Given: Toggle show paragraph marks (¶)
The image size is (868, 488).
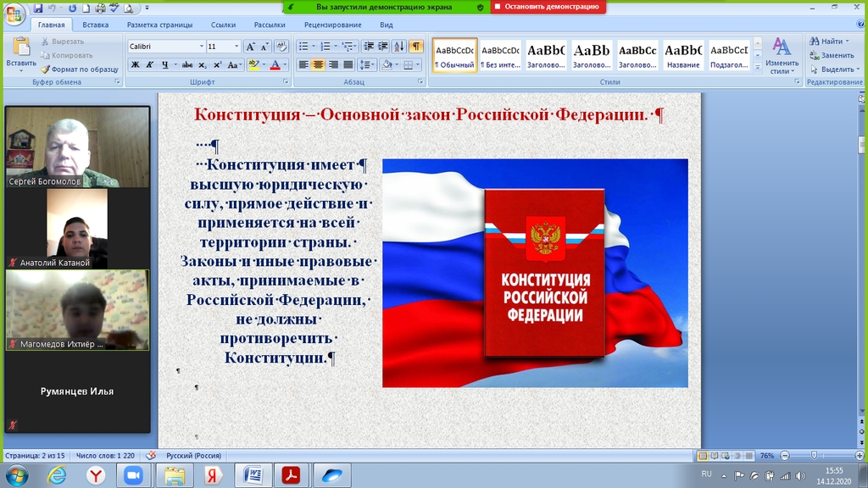Looking at the screenshot, I should 415,47.
